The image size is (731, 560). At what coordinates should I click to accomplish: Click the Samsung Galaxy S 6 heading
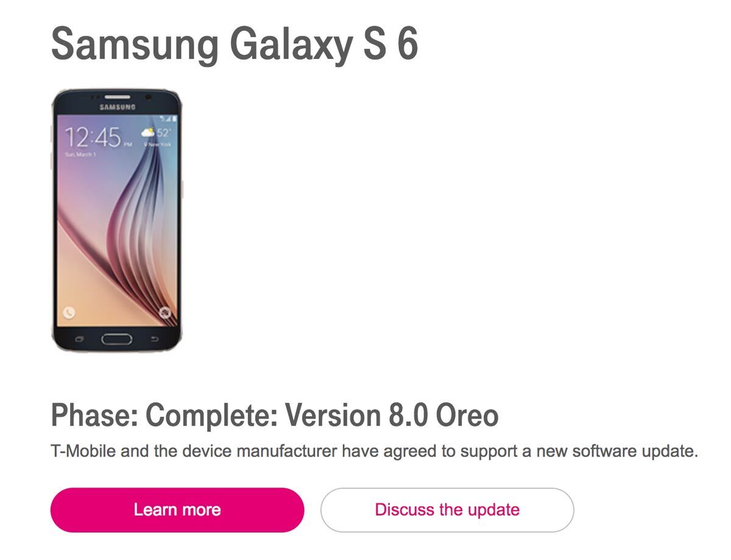235,43
